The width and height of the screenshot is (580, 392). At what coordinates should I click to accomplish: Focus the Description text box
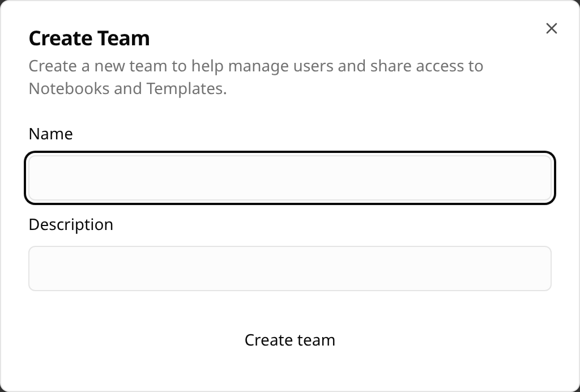tap(290, 269)
